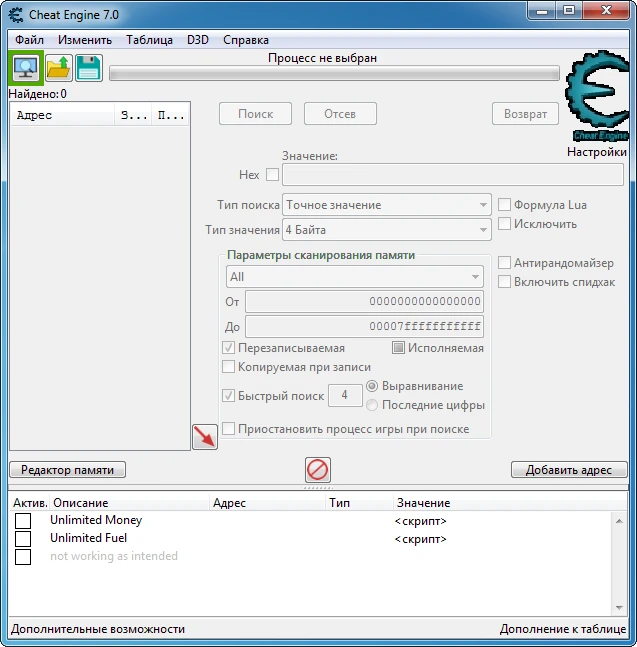The height and width of the screenshot is (647, 637).
Task: Click the До end address field
Action: [364, 326]
